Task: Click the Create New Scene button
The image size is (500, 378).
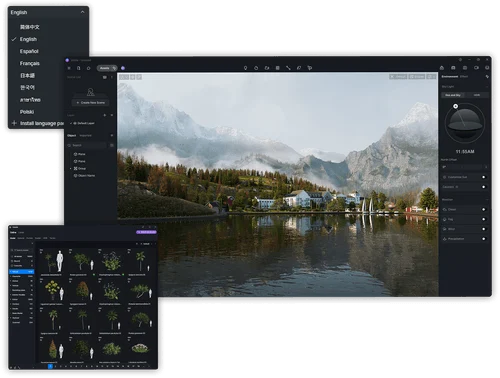Action: click(x=90, y=103)
